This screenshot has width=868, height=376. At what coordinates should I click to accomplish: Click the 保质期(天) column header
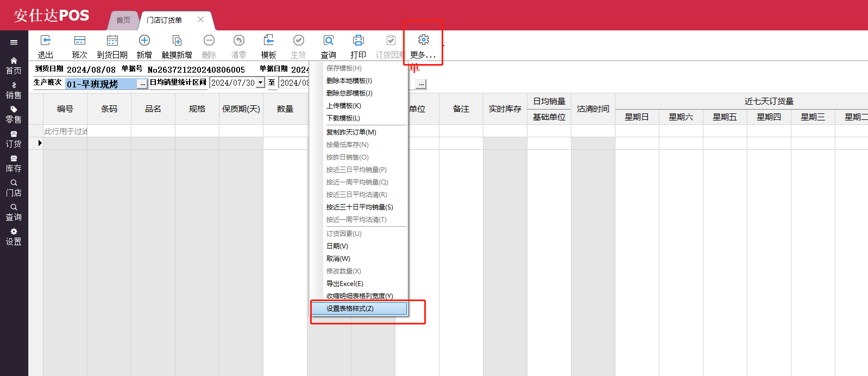coord(241,109)
